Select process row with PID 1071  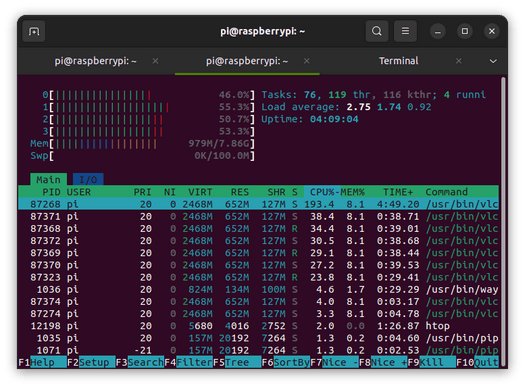tap(258, 350)
